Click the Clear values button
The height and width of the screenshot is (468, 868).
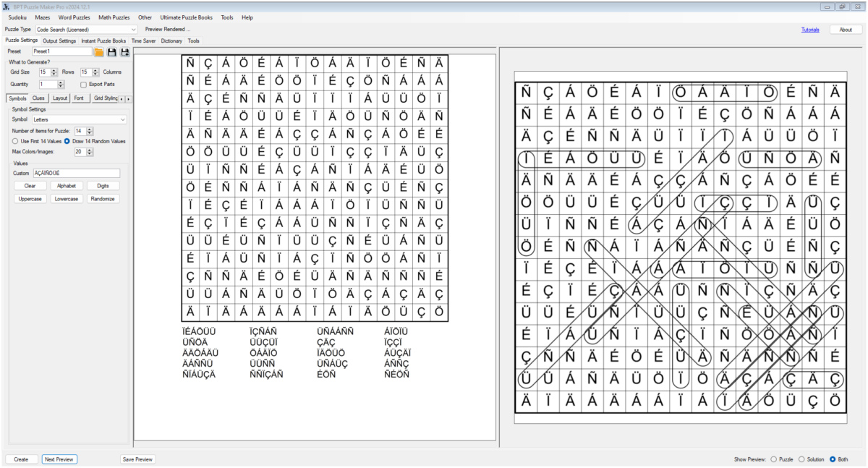[30, 186]
